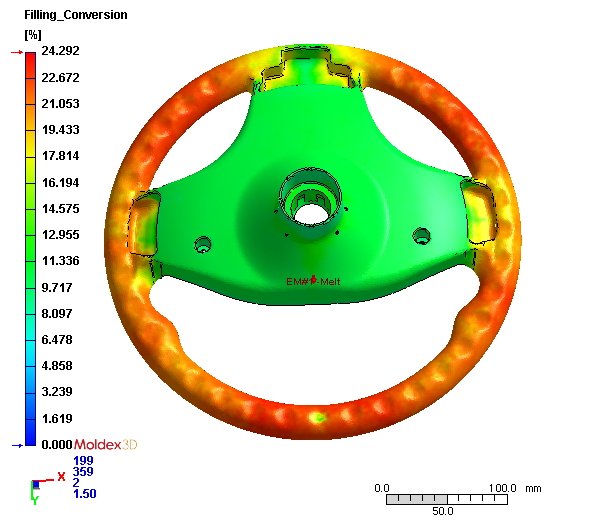Click the 24.292 maximum legend value
Viewport: 596px width, 522px height.
click(60, 51)
